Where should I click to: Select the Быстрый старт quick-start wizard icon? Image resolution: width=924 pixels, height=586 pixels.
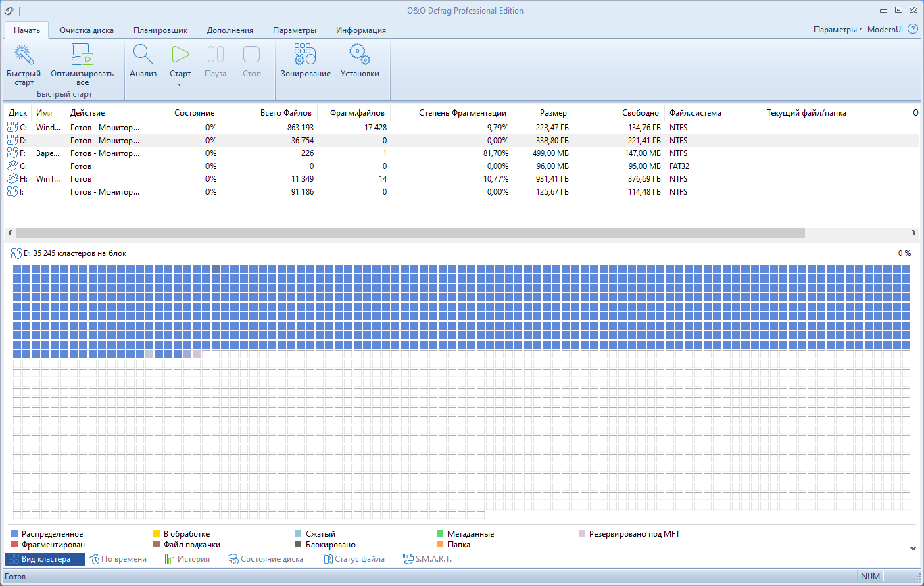coord(23,53)
